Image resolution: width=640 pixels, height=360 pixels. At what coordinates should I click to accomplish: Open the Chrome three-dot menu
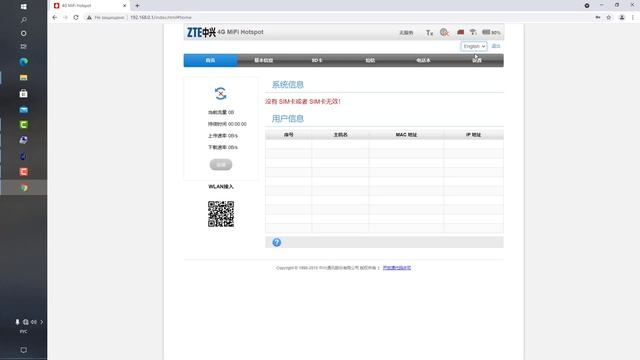point(633,18)
